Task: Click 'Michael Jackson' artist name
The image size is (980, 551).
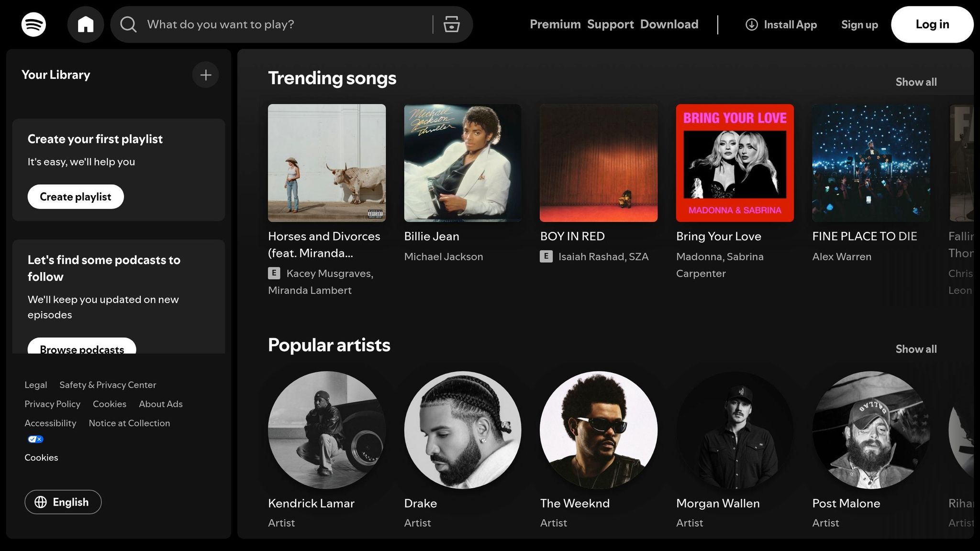Action: (444, 256)
